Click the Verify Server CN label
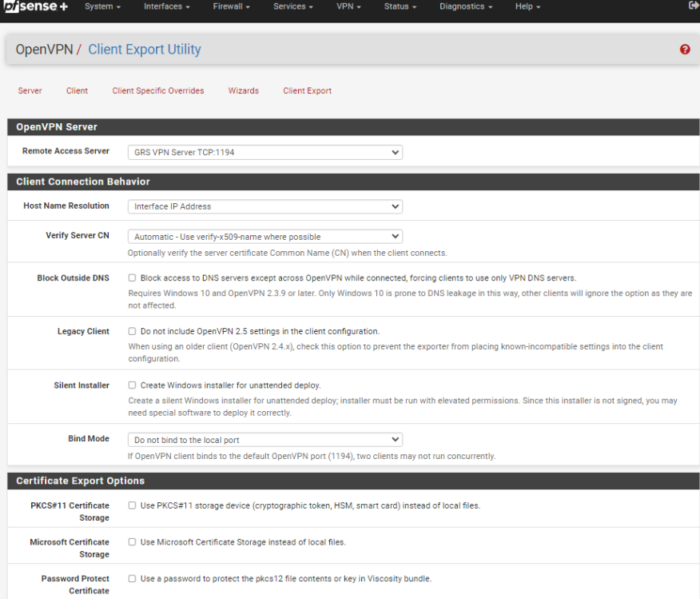The height and width of the screenshot is (599, 700). point(78,235)
